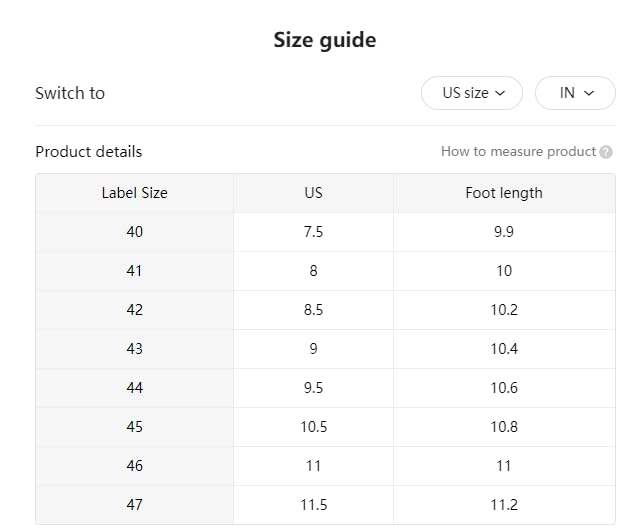Viewport: 620px width, 531px height.
Task: Click the US size 7.5 cell
Action: point(314,232)
